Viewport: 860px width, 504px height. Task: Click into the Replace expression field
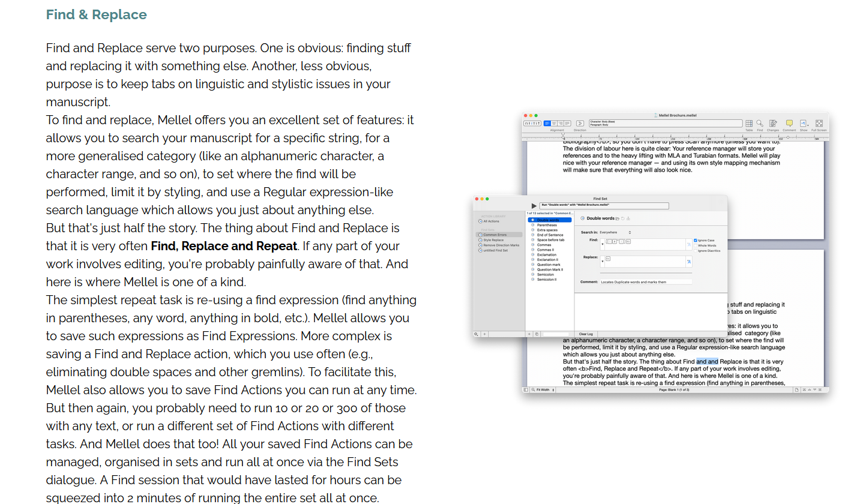[645, 262]
